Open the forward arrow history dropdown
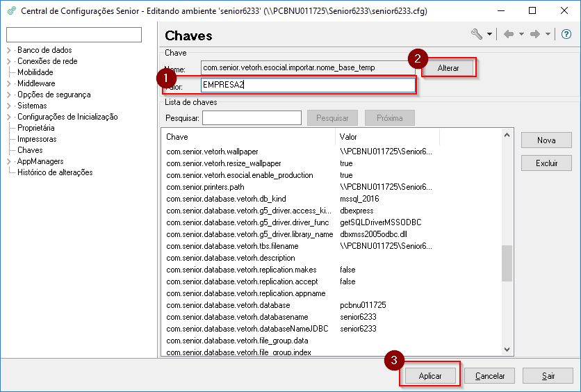The height and width of the screenshot is (392, 581). 548,35
